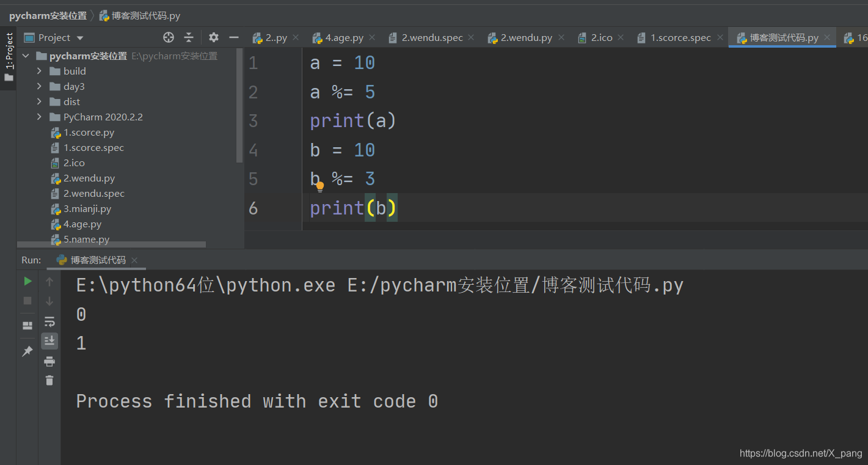Pin the Run tab with the pin icon
Image resolution: width=868 pixels, height=465 pixels.
[x=27, y=351]
